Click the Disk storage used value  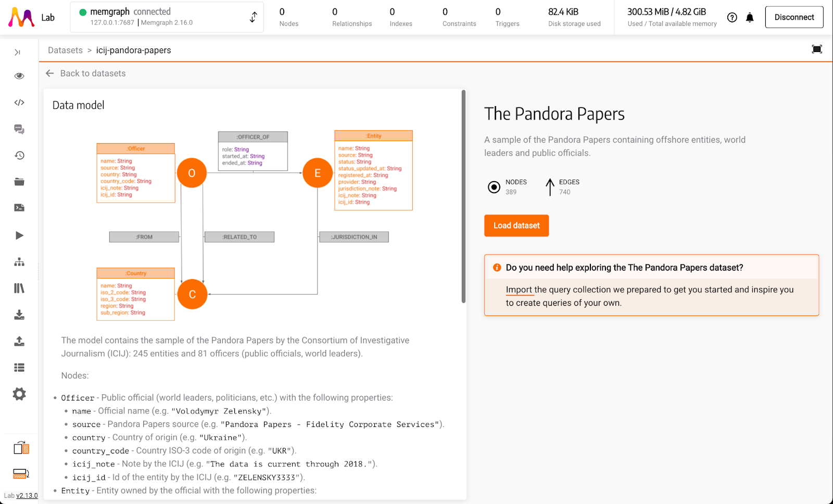coord(563,11)
